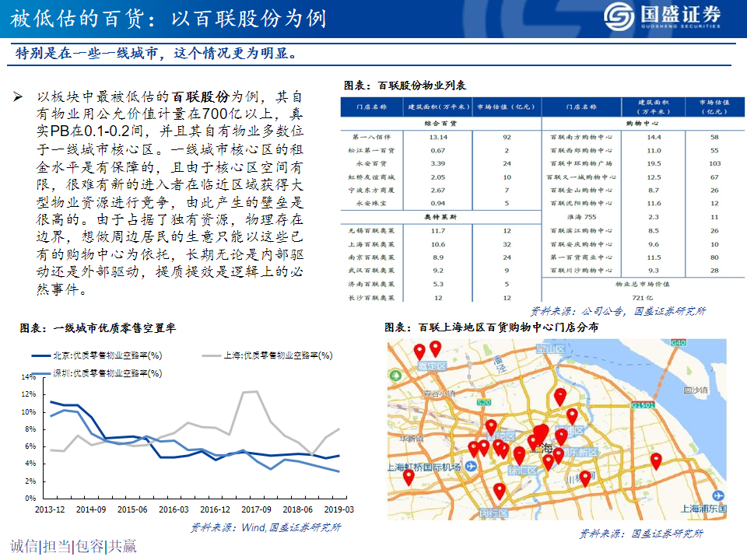Click the 百联中环购物广场 cell

(581, 163)
